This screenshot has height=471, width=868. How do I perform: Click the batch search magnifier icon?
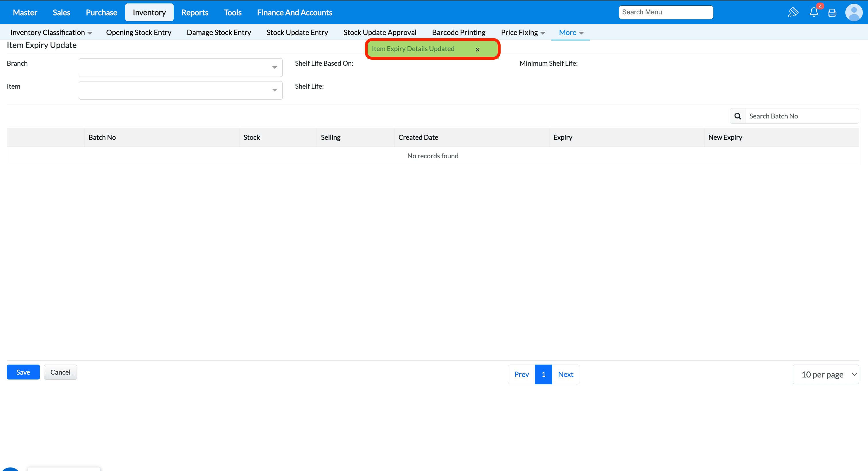(x=738, y=116)
